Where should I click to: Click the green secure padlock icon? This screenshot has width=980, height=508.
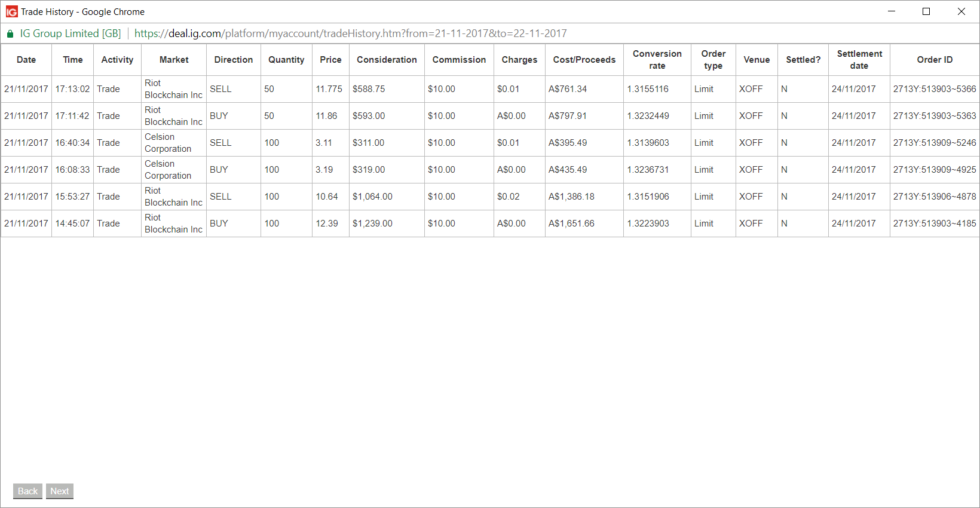[10, 34]
